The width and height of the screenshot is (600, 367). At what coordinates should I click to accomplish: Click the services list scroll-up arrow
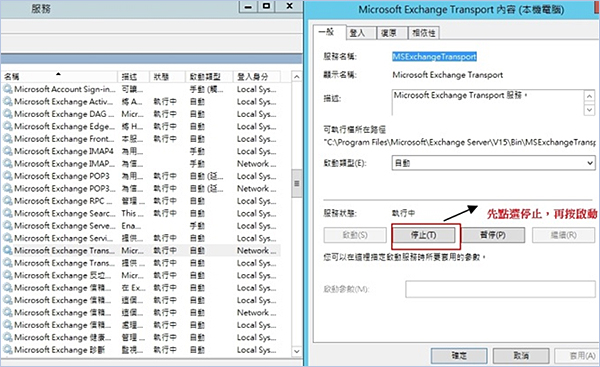(297, 77)
